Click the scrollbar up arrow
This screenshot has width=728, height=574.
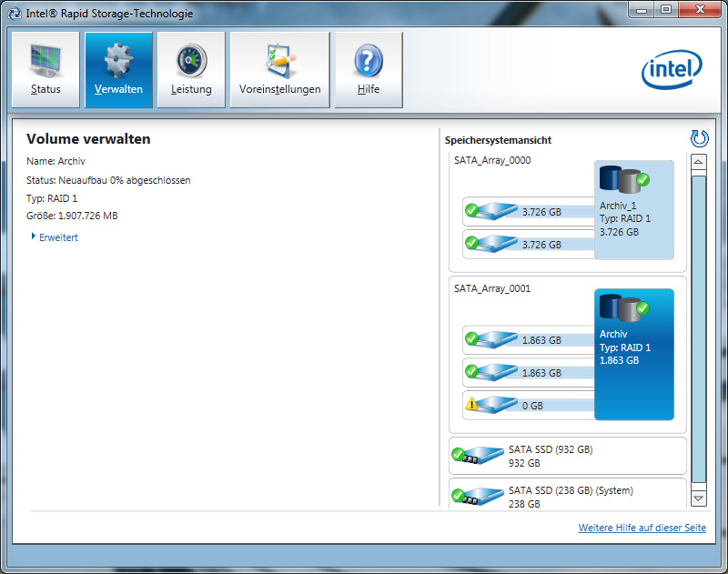coord(699,162)
